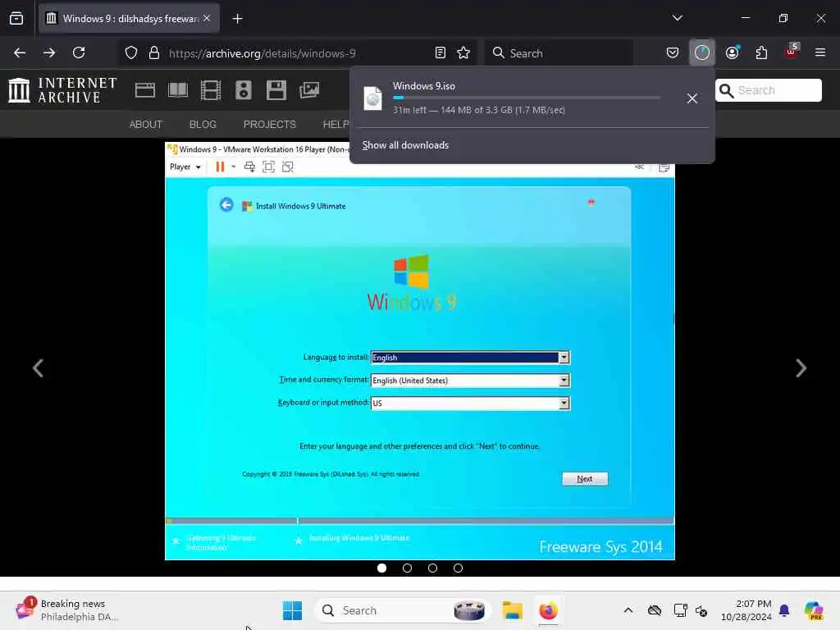This screenshot has width=840, height=630.
Task: Open Copilot preview taskbar icon
Action: pos(814,610)
